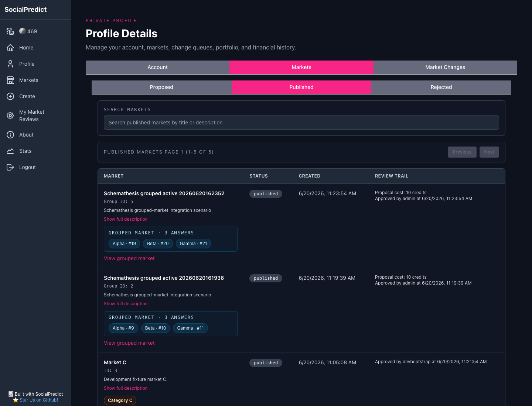View grouped market for Group ID 2
This screenshot has width=532, height=406.
129,343
